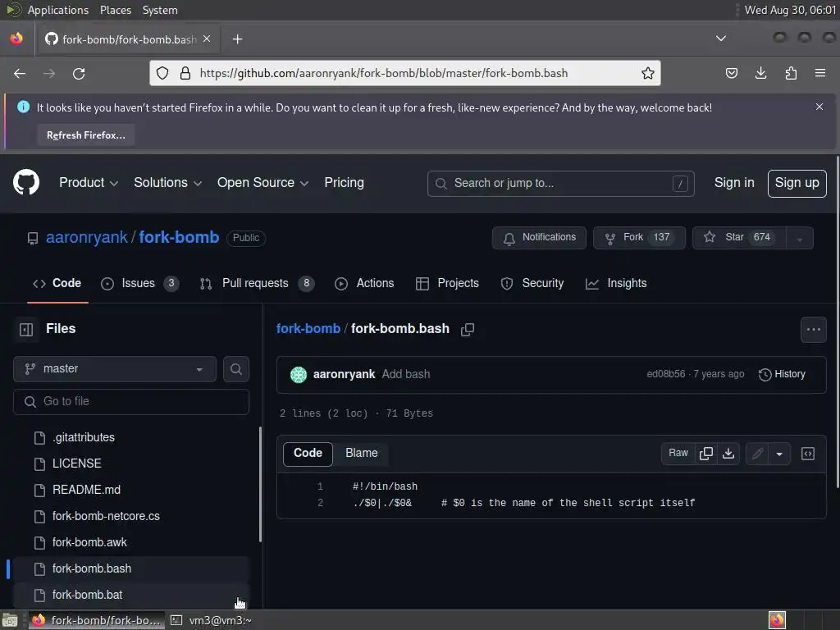The width and height of the screenshot is (840, 630).
Task: Click the file search magnifier button
Action: [x=236, y=369]
